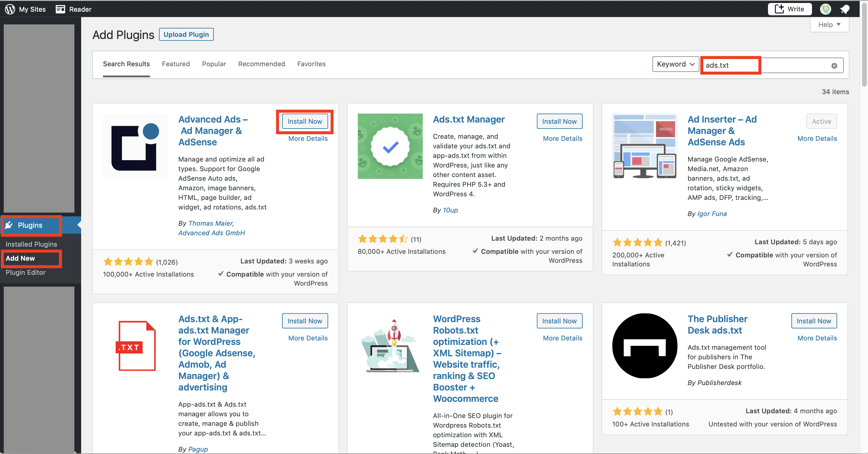Open More Details for WordPress Robots.txt

point(563,338)
